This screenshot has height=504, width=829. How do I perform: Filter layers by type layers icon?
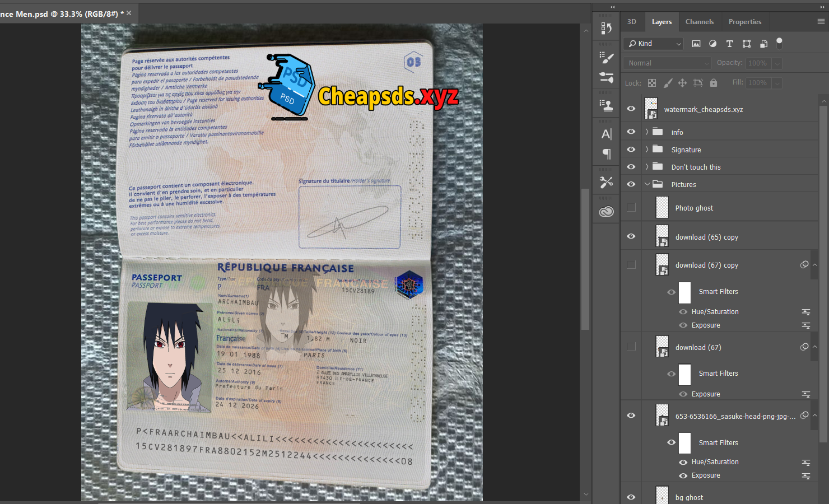pyautogui.click(x=729, y=44)
